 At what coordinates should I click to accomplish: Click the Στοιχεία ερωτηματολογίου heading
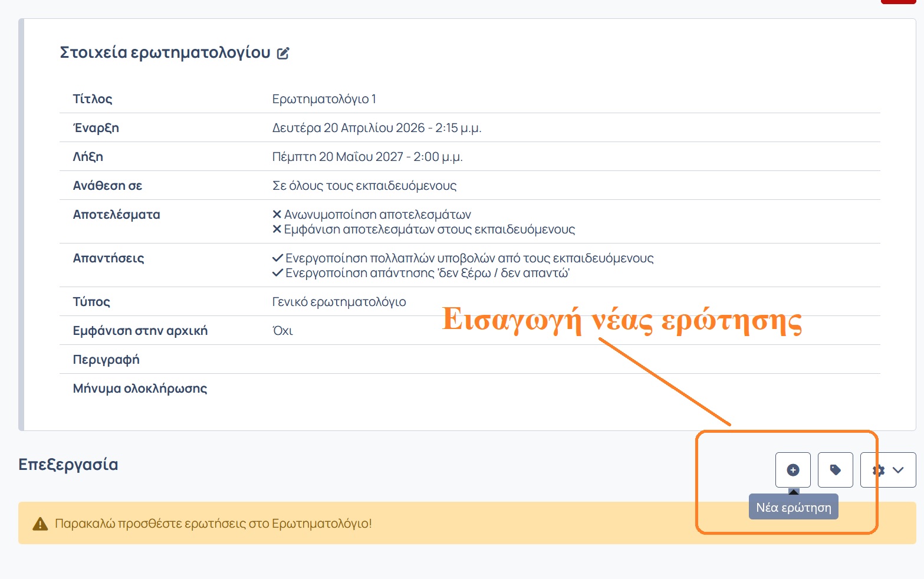(x=165, y=52)
